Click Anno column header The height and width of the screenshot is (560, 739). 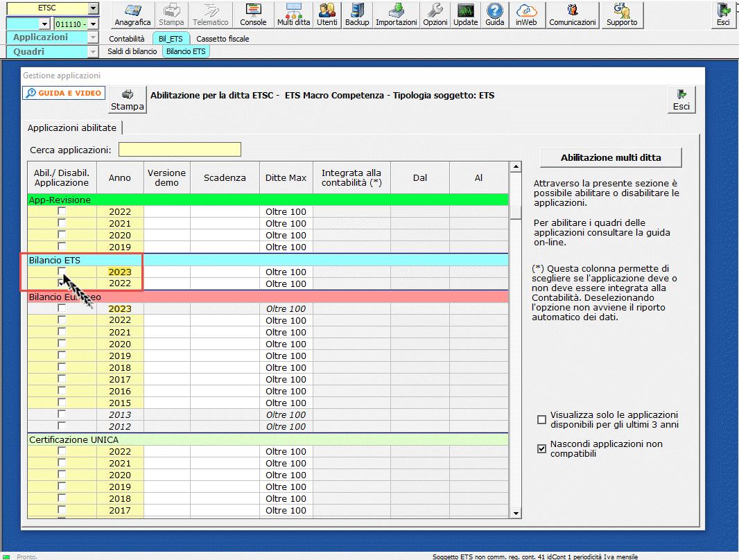coord(120,177)
